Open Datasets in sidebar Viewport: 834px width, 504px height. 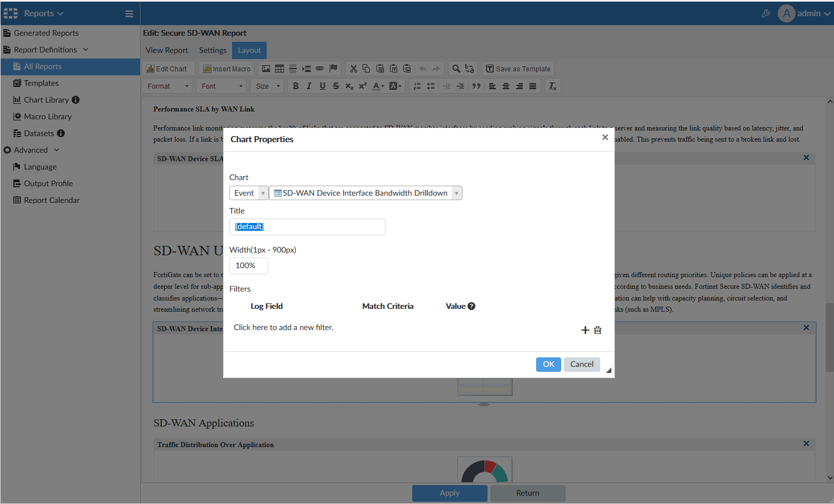(39, 133)
